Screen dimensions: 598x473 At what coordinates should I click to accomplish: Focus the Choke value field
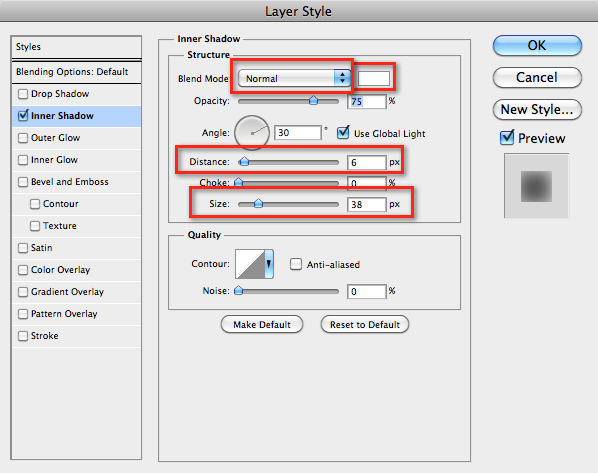pos(367,183)
